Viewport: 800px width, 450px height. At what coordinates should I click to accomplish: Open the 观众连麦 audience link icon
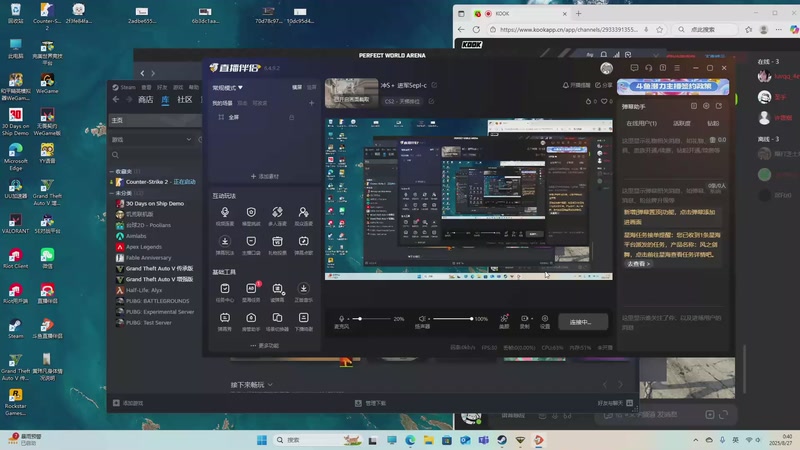(304, 212)
